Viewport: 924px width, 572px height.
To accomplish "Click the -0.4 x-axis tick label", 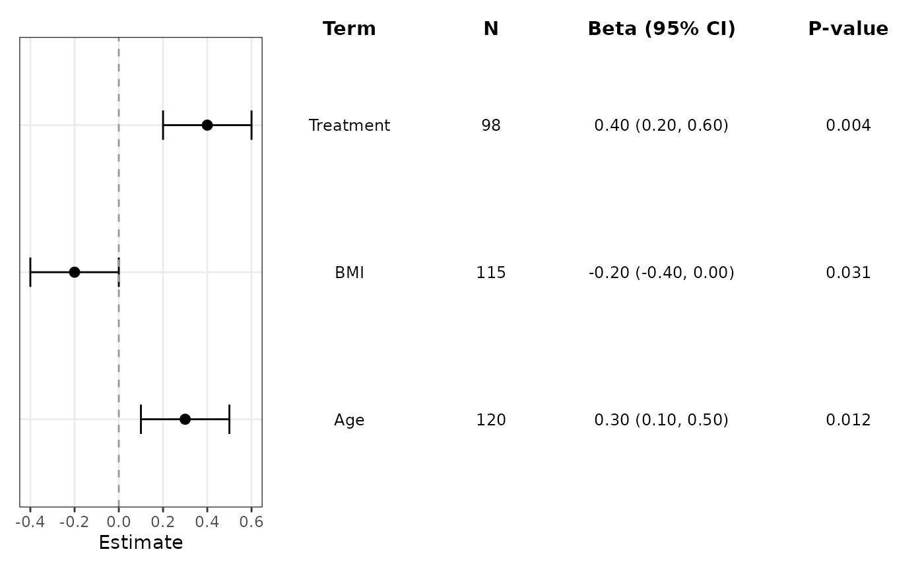I will (x=29, y=522).
